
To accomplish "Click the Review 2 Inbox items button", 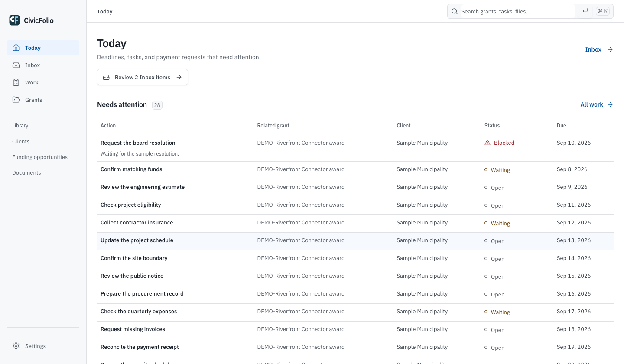I will point(143,77).
